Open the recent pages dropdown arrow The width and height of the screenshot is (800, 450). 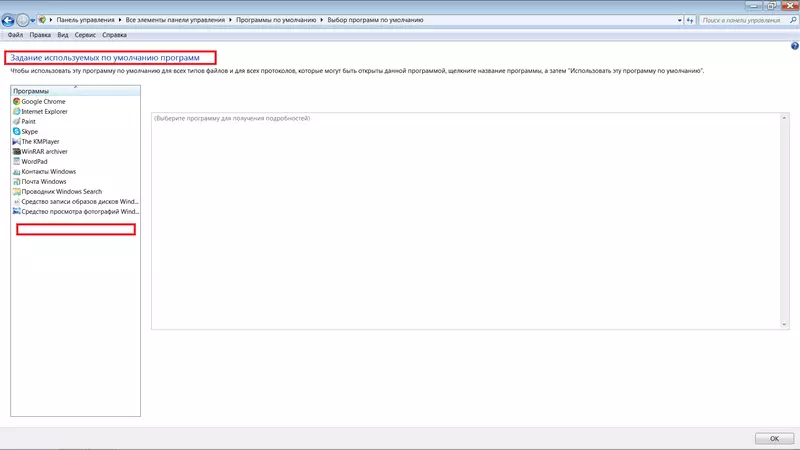tap(33, 21)
